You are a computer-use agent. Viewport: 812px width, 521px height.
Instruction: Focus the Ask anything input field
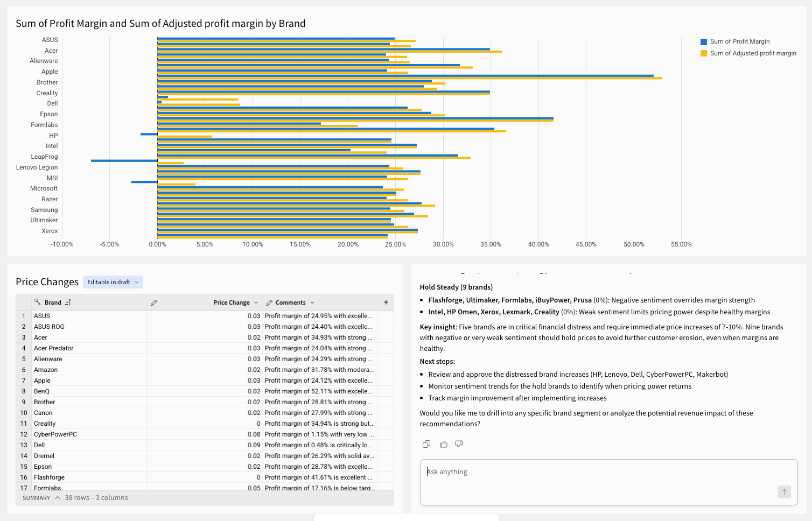[608, 482]
